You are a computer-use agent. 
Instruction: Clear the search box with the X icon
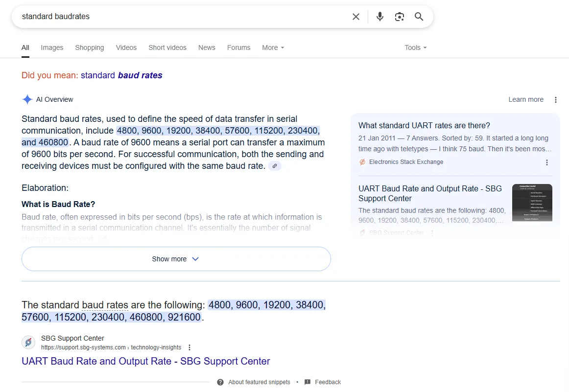click(x=356, y=17)
